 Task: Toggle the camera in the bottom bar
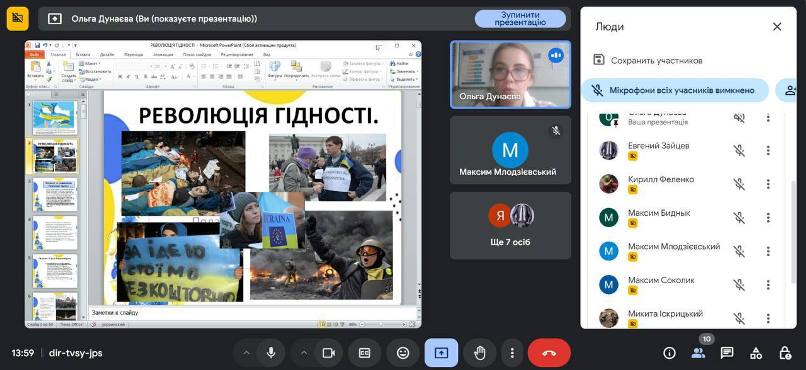point(328,353)
